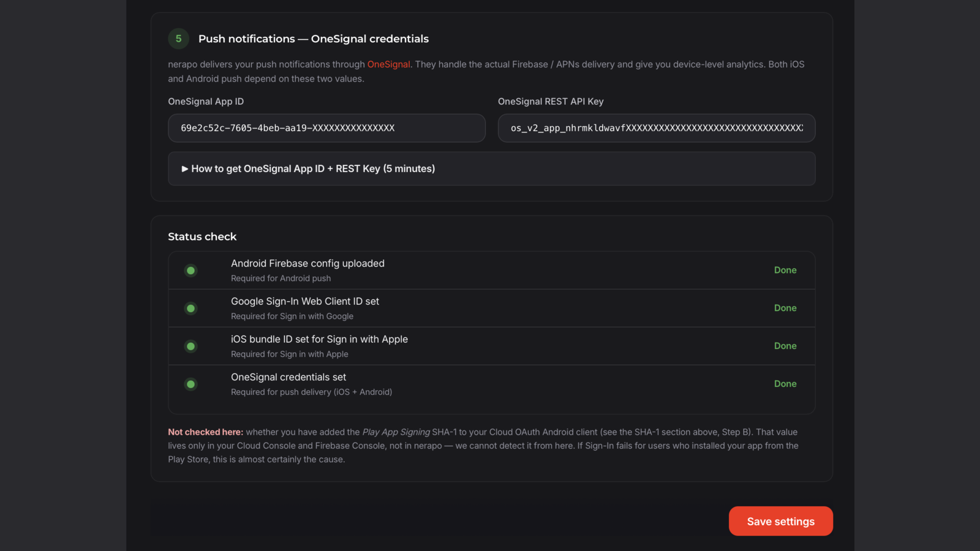This screenshot has width=980, height=551.
Task: Click the italic 'Play App Signing' text
Action: pos(396,432)
